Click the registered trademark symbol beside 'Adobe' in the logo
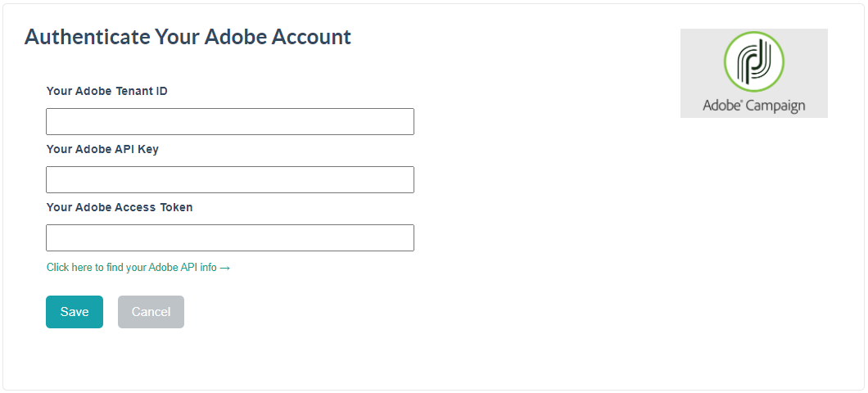This screenshot has width=868, height=393. coord(743,102)
